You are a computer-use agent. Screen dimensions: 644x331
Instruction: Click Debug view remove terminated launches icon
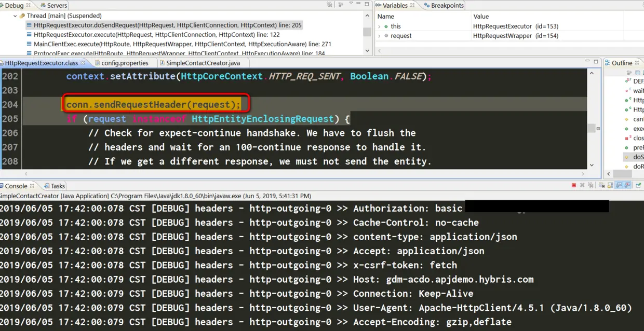point(329,5)
